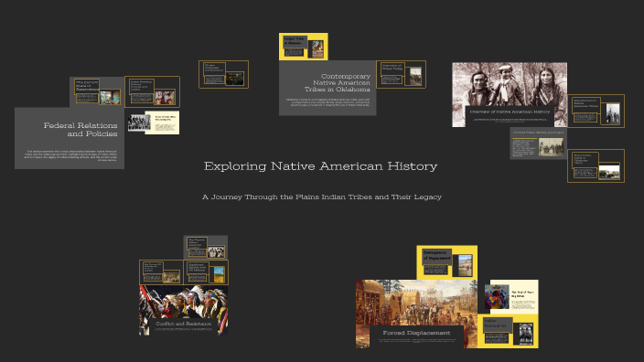Open the yellow Largest Tribes in Oklahoma slide
This screenshot has width=644, height=362.
(x=304, y=47)
